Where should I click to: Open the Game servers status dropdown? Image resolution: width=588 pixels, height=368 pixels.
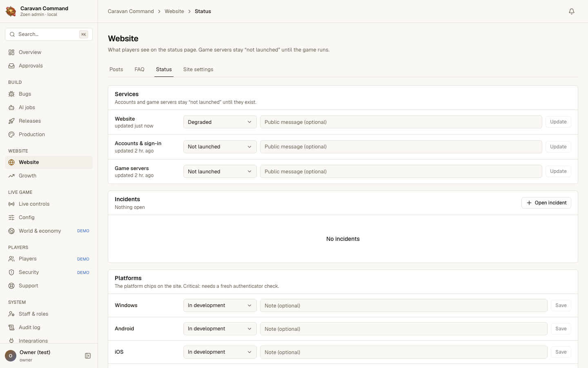[220, 171]
